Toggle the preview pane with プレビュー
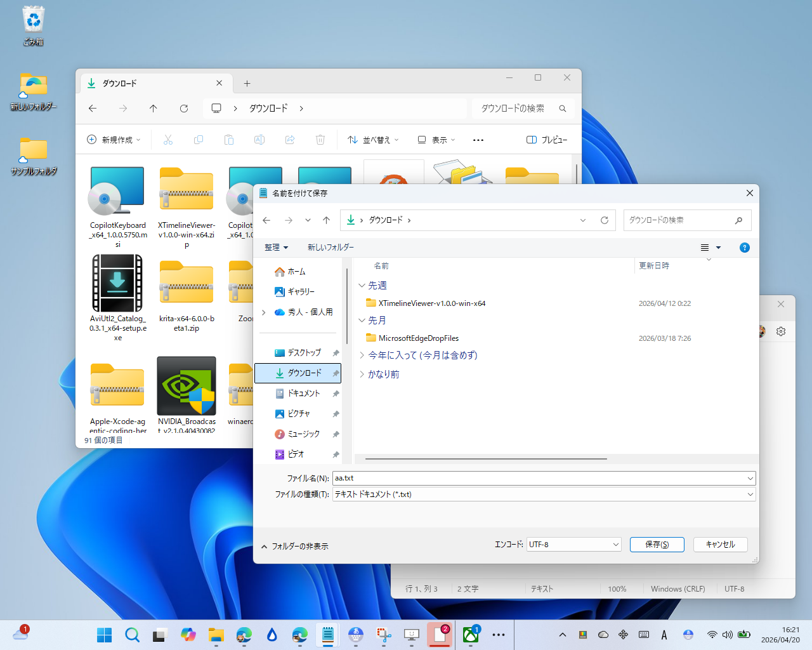 (x=547, y=140)
